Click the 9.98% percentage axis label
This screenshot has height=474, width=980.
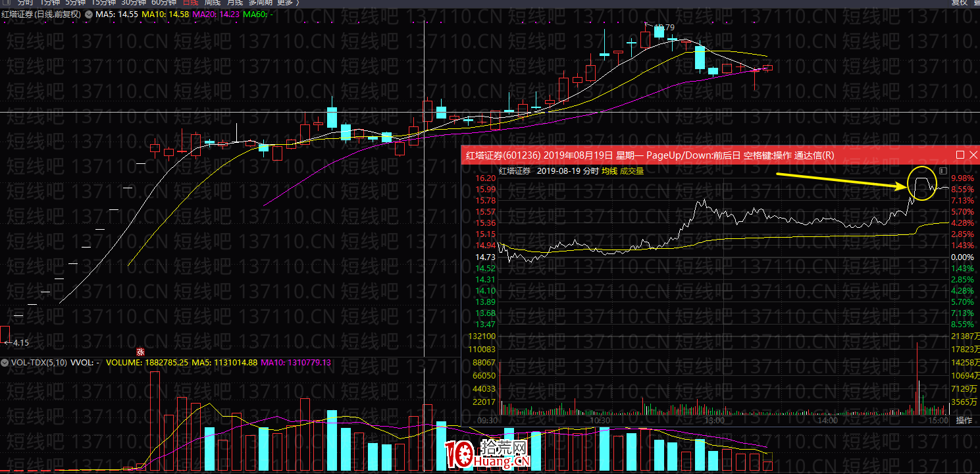pos(962,178)
